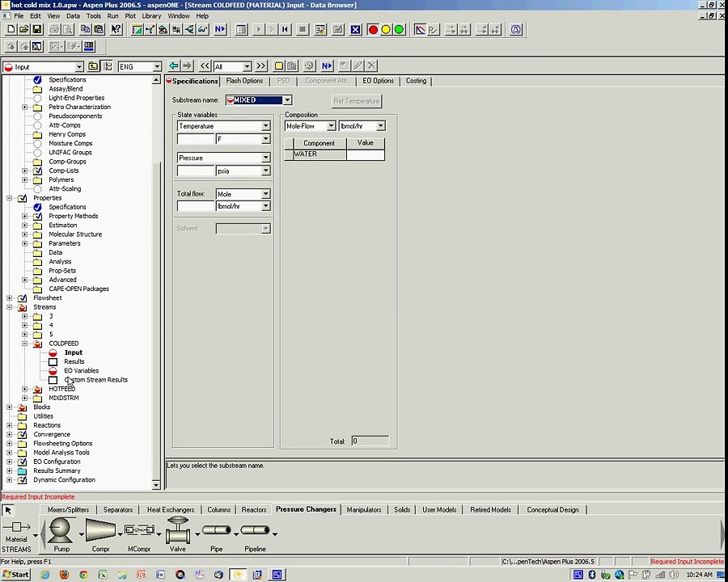Click the Firefox taskbar icon
This screenshot has height=582, width=728.
pos(64,575)
